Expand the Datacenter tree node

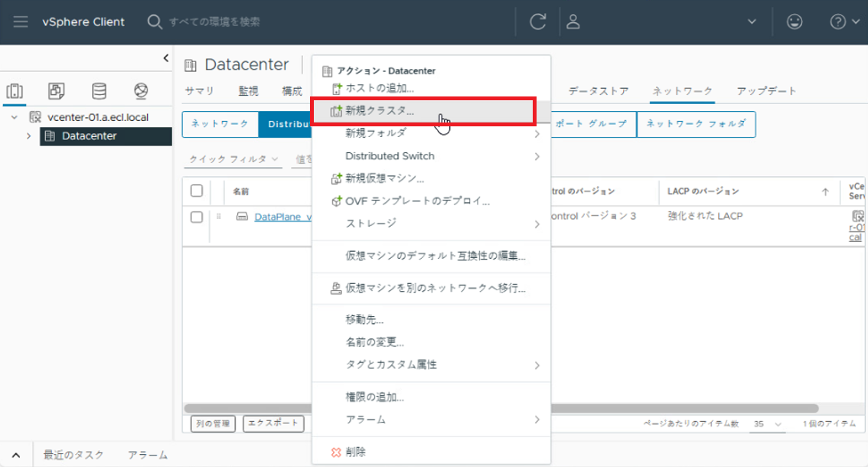(28, 136)
